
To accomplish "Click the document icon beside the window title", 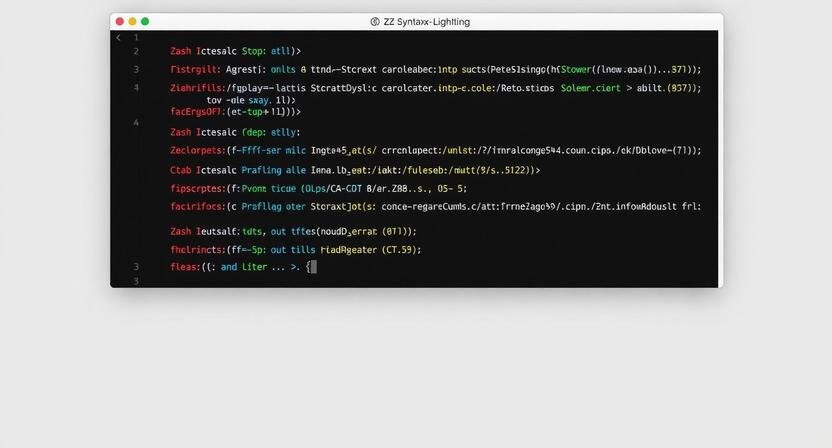I will point(375,21).
